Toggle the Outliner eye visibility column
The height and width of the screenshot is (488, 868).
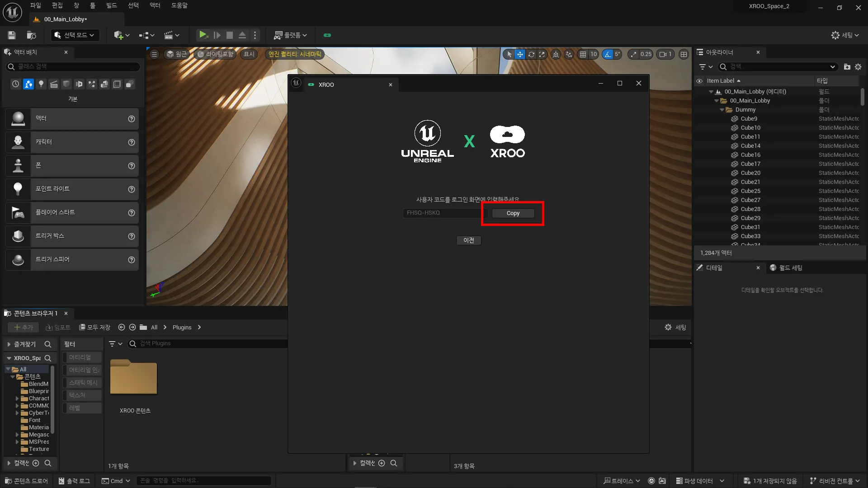(x=699, y=81)
